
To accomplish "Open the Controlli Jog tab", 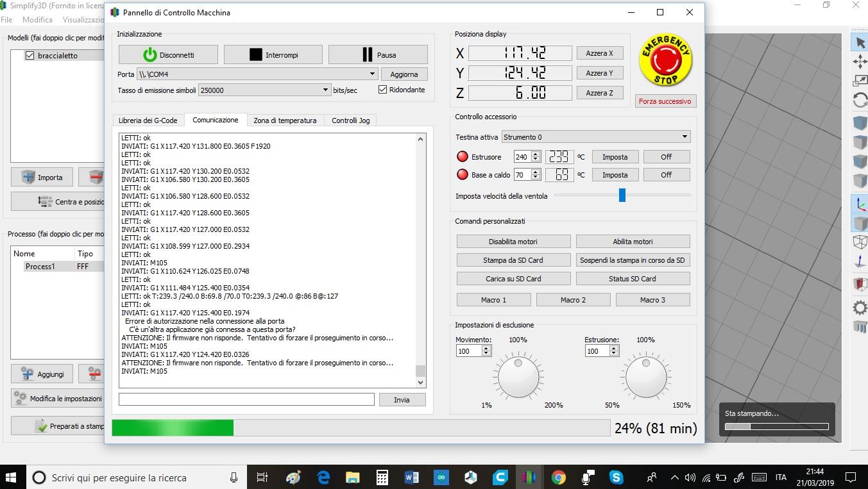I will (x=350, y=120).
